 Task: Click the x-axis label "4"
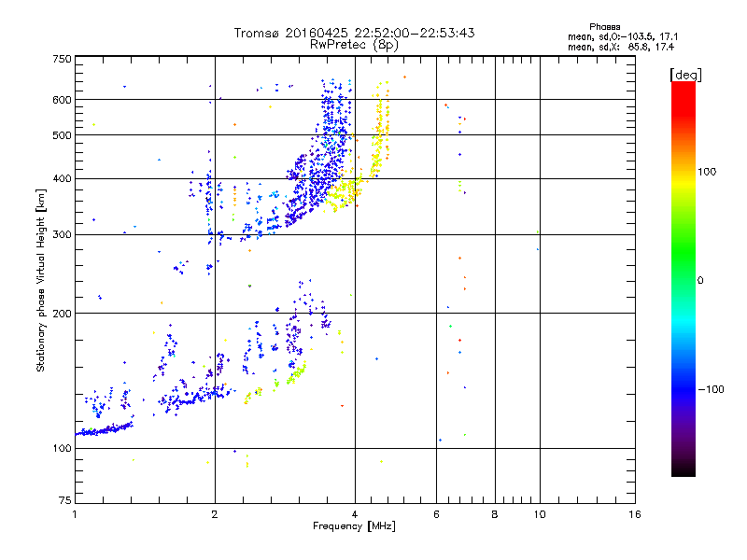(355, 514)
